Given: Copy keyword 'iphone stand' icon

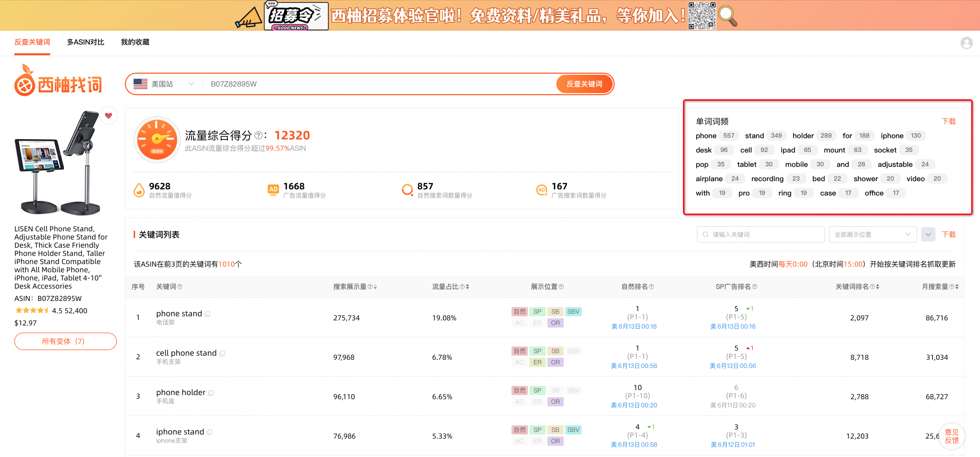Looking at the screenshot, I should tap(209, 432).
